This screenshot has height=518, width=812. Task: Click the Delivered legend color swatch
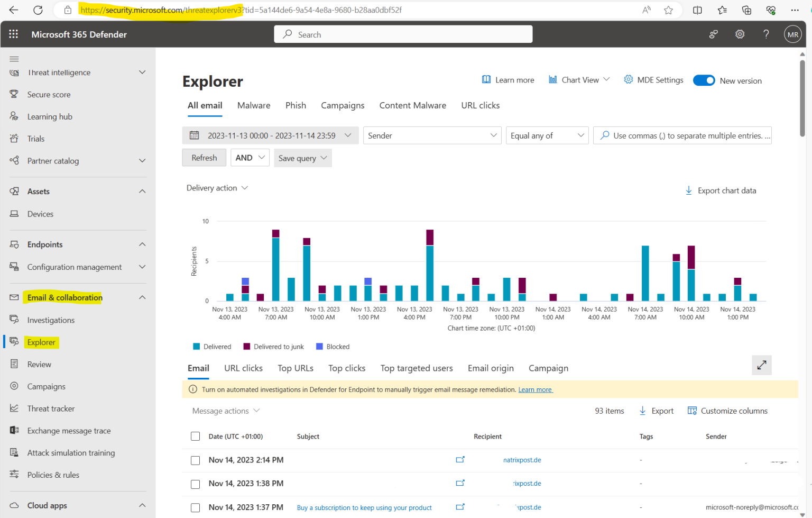click(196, 346)
